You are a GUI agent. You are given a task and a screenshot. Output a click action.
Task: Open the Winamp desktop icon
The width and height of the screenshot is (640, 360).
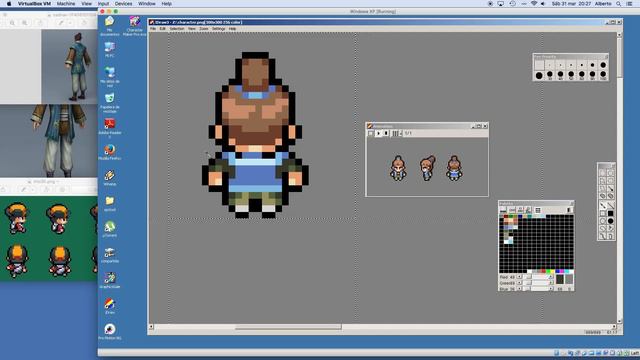tap(109, 178)
